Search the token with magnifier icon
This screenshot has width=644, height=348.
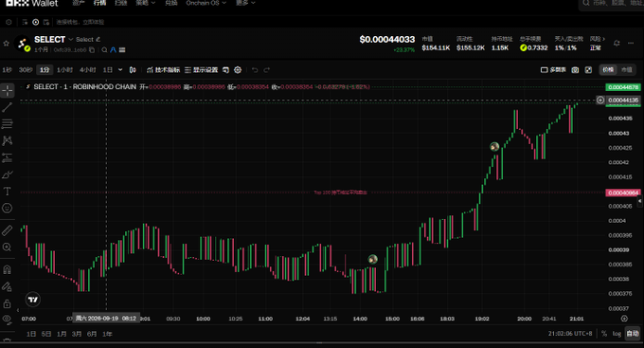(x=104, y=49)
